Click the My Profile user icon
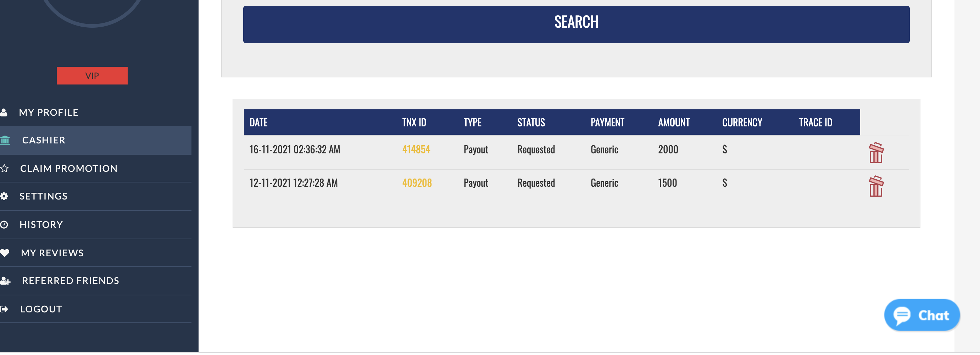The height and width of the screenshot is (355, 980). click(4, 113)
